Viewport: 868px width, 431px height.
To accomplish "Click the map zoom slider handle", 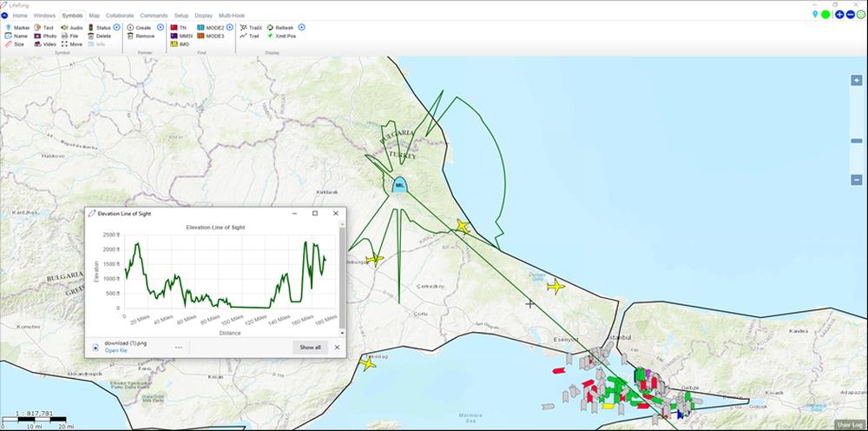I will tap(856, 140).
